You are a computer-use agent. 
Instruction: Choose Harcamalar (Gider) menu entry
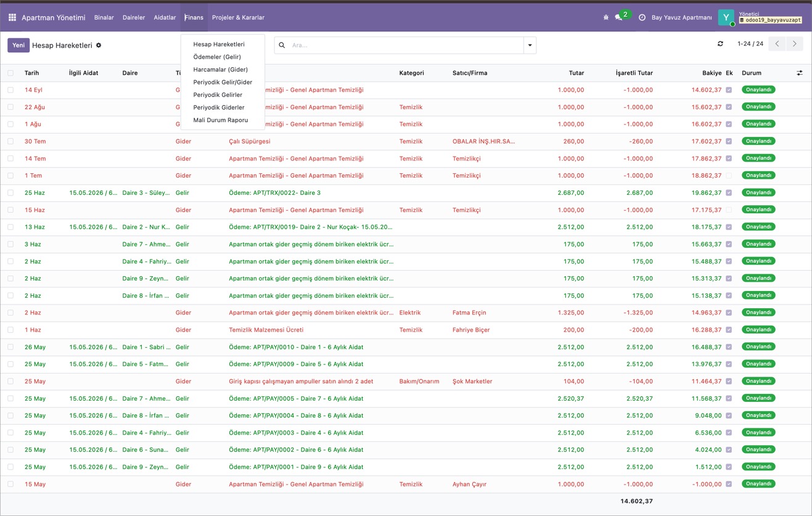point(220,70)
